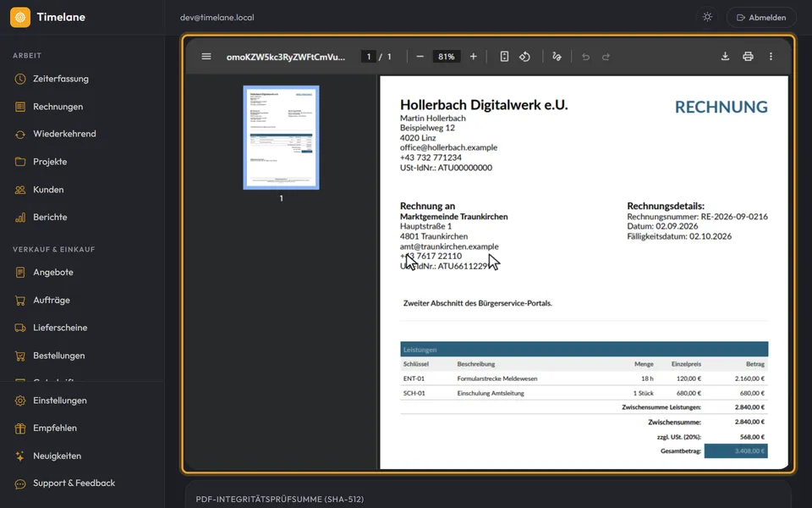Viewport: 812px width, 508px height.
Task: Click the Bestellungen cart icon
Action: (x=20, y=356)
